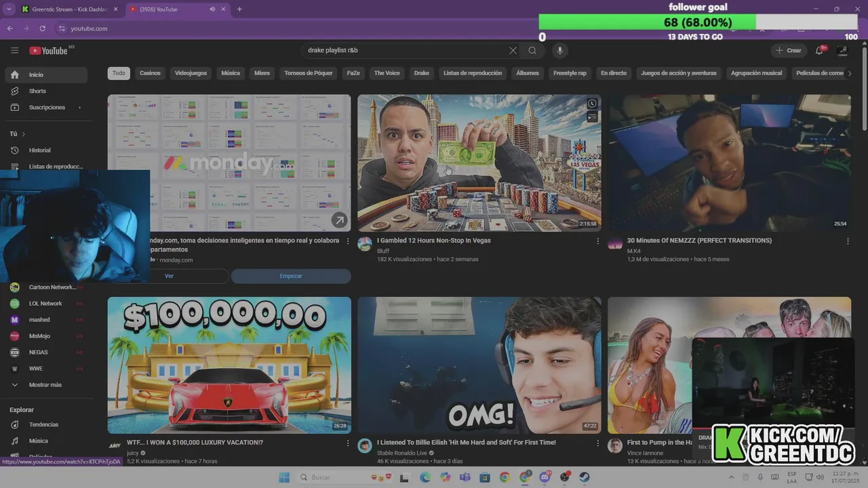Go to Inicio in the sidebar
Image resolution: width=868 pixels, height=488 pixels.
click(46, 75)
